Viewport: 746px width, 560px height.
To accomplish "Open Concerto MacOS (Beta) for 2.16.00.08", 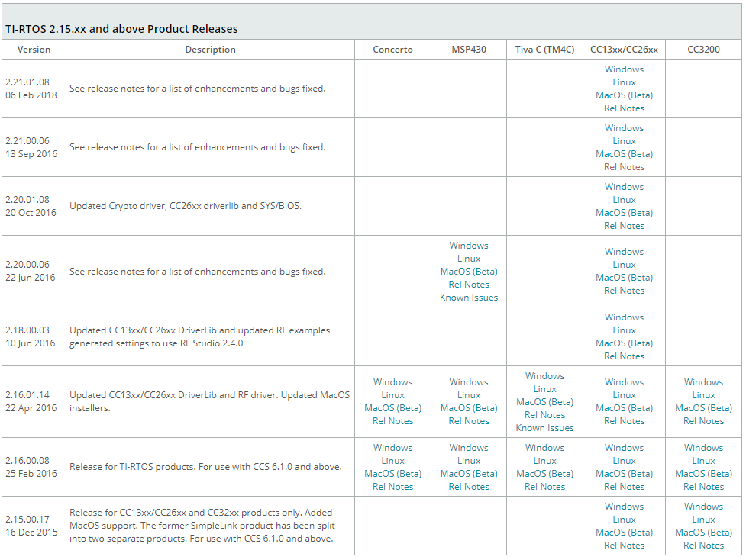I will (x=392, y=474).
